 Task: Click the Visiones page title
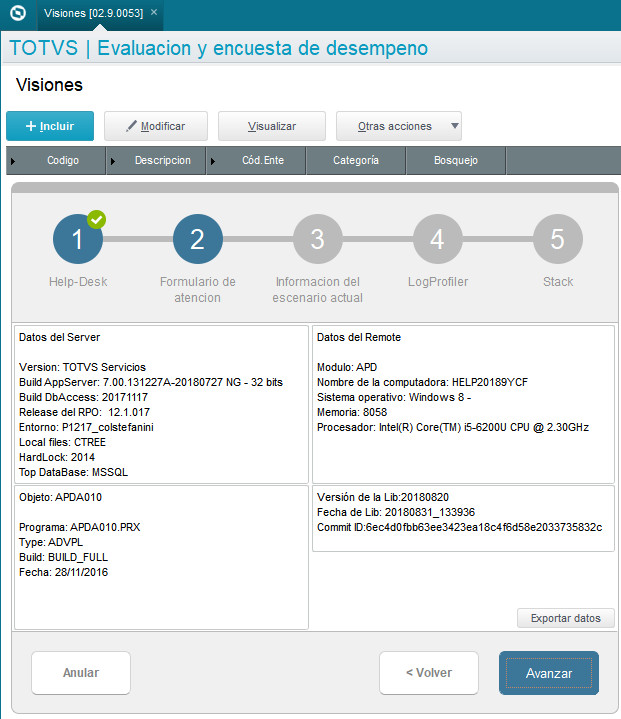(x=50, y=85)
